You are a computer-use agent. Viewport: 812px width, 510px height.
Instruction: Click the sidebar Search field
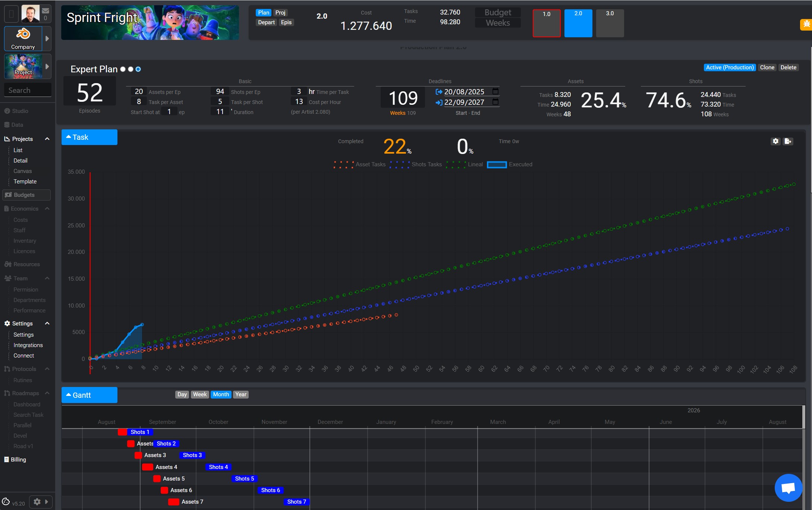click(x=28, y=90)
